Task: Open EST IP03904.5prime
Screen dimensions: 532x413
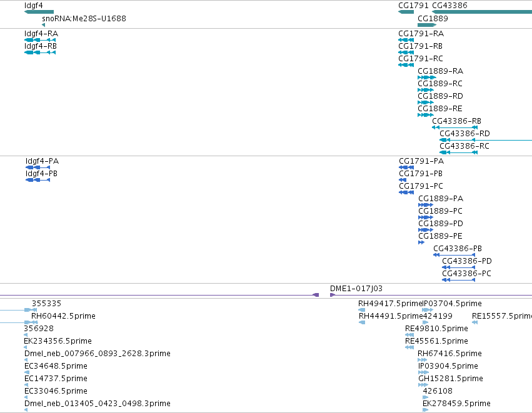Action: point(448,366)
